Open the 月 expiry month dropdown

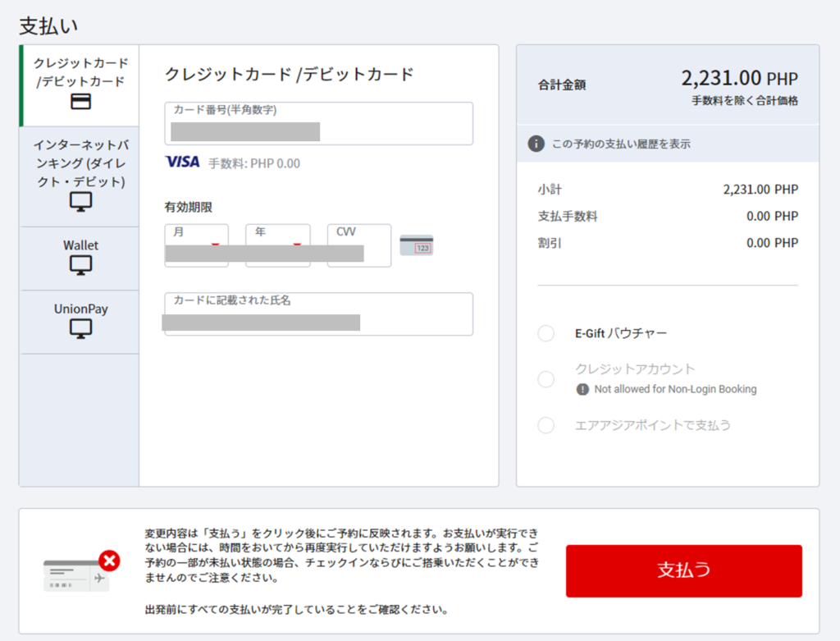(196, 245)
